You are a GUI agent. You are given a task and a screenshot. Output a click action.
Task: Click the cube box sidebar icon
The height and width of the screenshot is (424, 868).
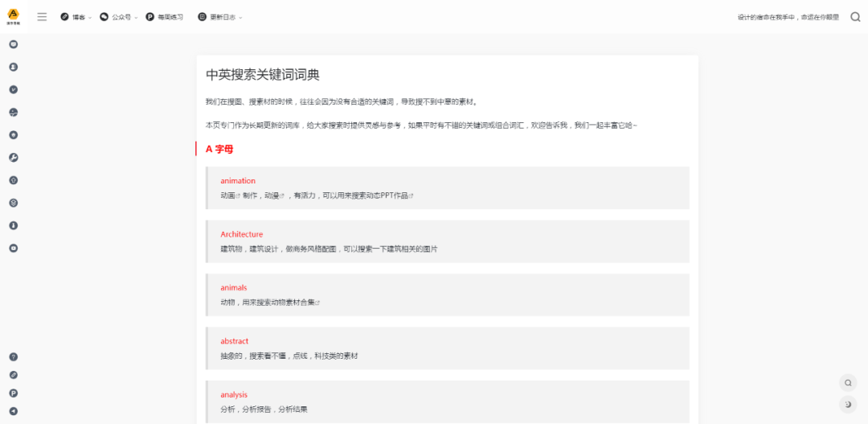[14, 203]
